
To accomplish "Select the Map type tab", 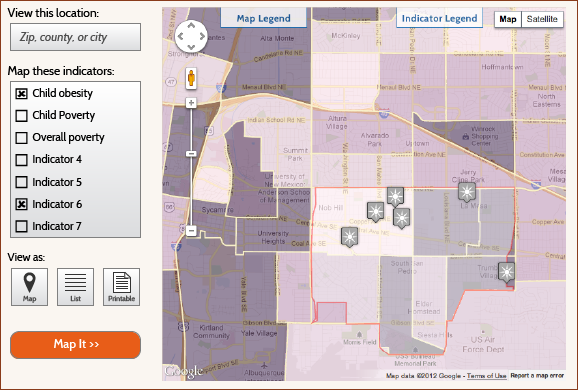I will click(508, 19).
